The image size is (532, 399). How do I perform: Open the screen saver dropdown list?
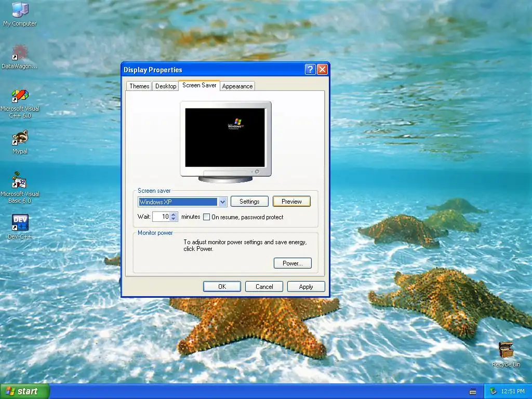(x=222, y=202)
